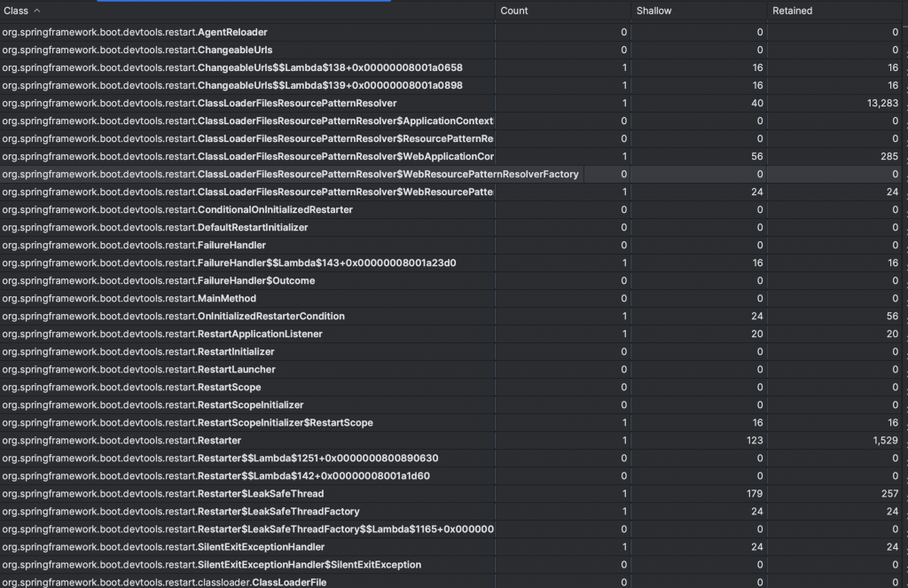The height and width of the screenshot is (588, 908).
Task: Select FailureHandler$Outcome row
Action: click(x=451, y=280)
